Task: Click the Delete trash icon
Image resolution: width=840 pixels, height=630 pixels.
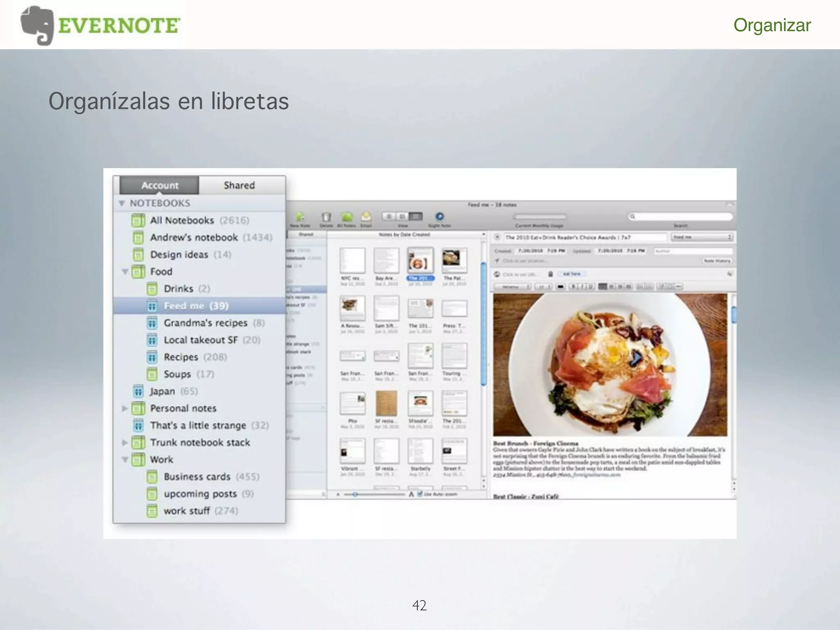Action: pyautogui.click(x=326, y=217)
